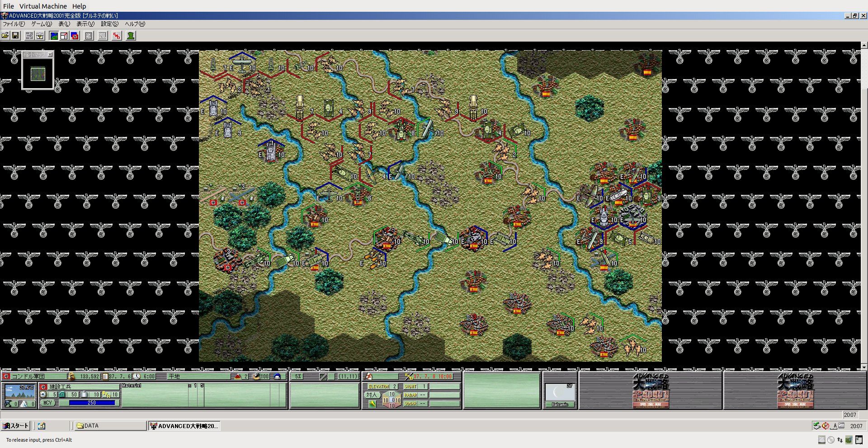This screenshot has width=868, height=448.
Task: Click the ELEVATION stat label
Action: (379, 387)
